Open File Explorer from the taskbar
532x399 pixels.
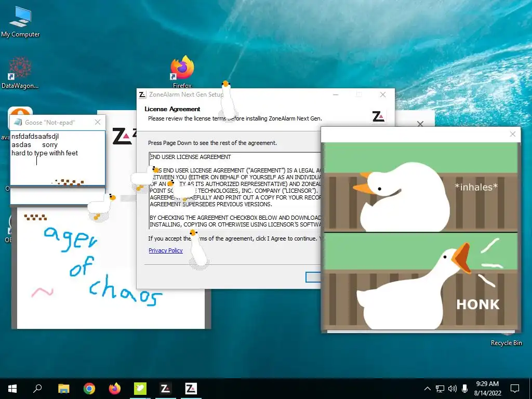tap(63, 389)
